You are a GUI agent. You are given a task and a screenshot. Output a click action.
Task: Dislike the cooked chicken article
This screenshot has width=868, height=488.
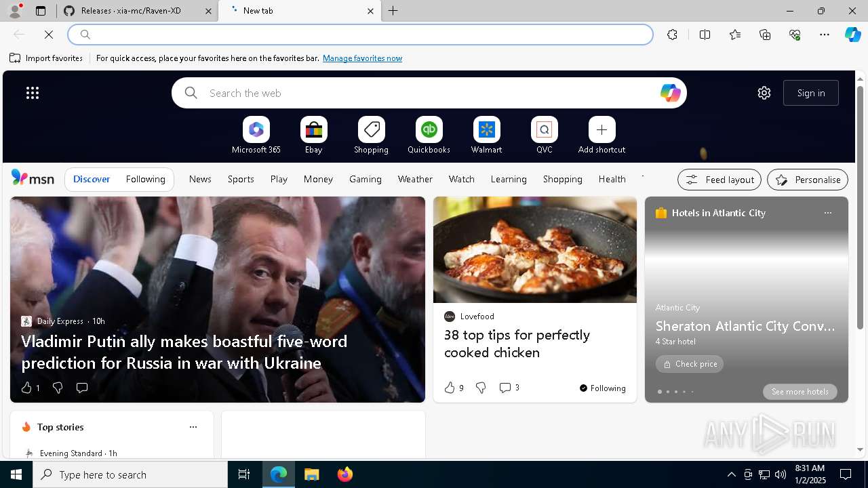(x=481, y=388)
